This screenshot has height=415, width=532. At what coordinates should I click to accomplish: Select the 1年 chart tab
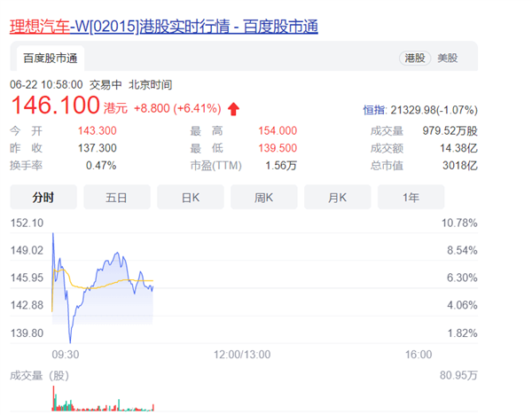click(x=411, y=197)
